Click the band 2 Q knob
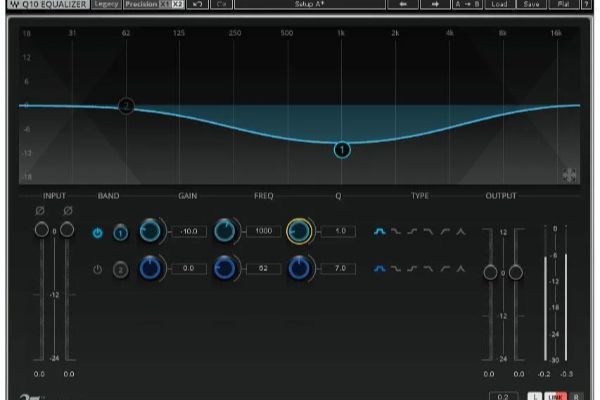 click(299, 268)
